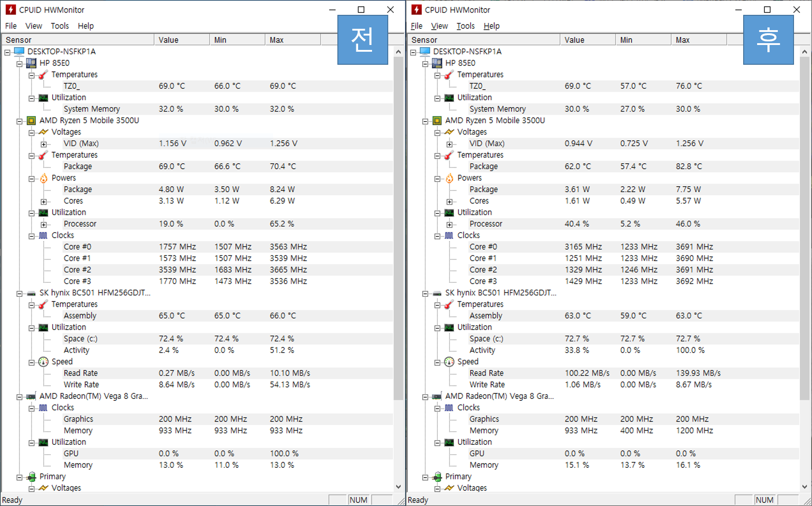Click the AMD Ryzen 5 CPU chip icon in right window
The height and width of the screenshot is (506, 812).
click(437, 121)
